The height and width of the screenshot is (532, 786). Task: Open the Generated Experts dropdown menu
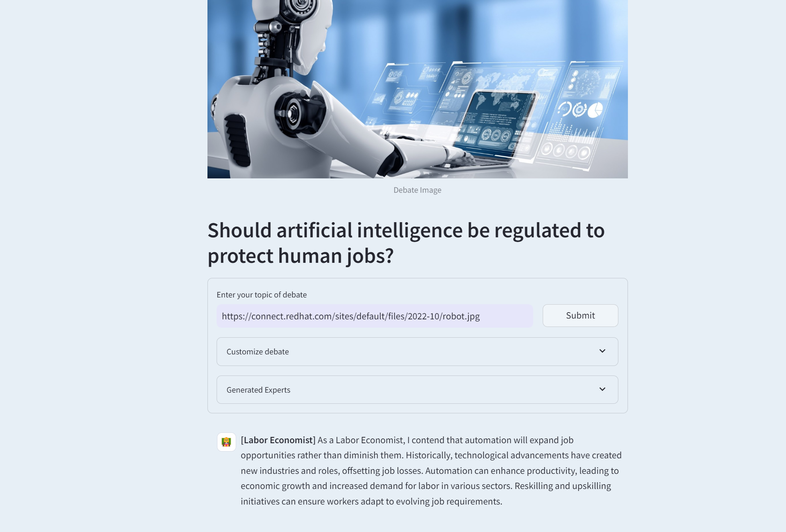417,389
